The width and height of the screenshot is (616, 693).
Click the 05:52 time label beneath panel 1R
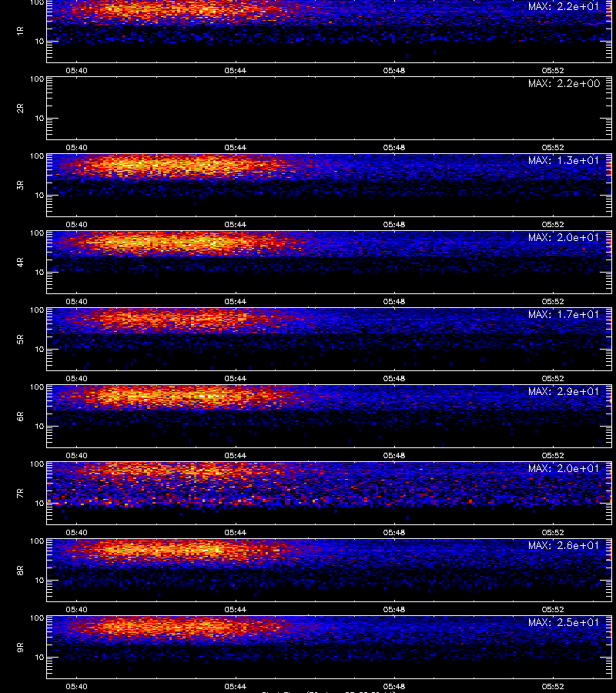[x=553, y=71]
